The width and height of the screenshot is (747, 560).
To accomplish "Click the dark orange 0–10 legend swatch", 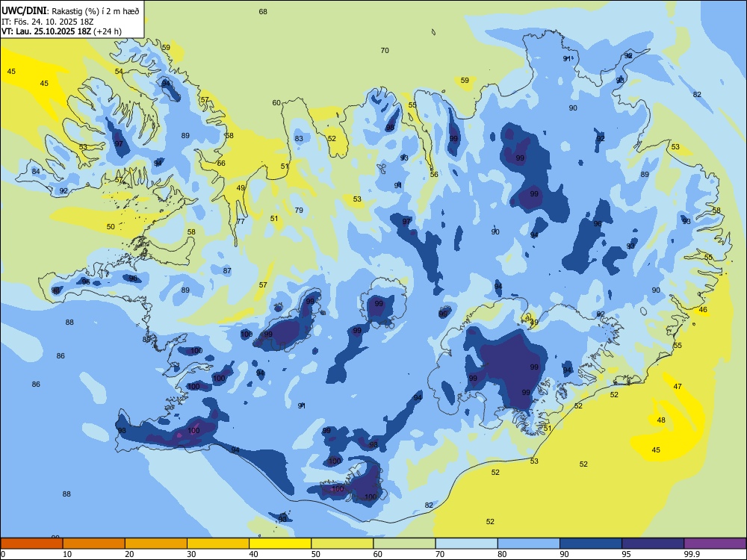I will (31, 544).
